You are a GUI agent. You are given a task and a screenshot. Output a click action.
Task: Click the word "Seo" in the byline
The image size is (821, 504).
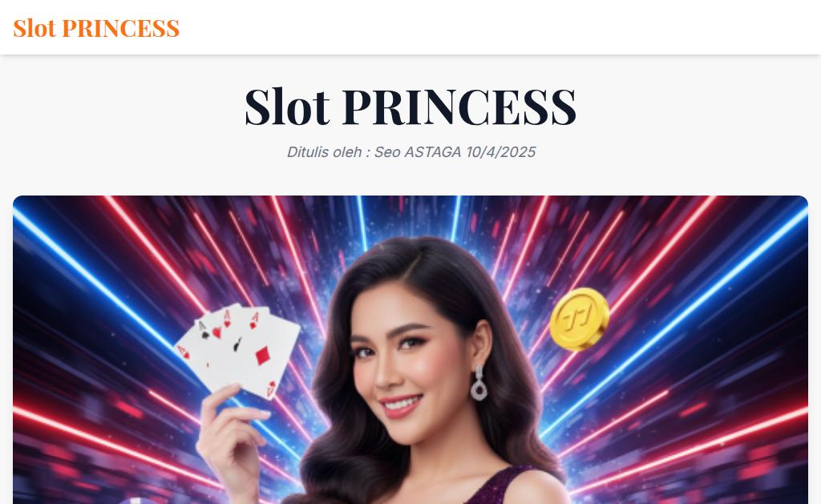coord(387,152)
